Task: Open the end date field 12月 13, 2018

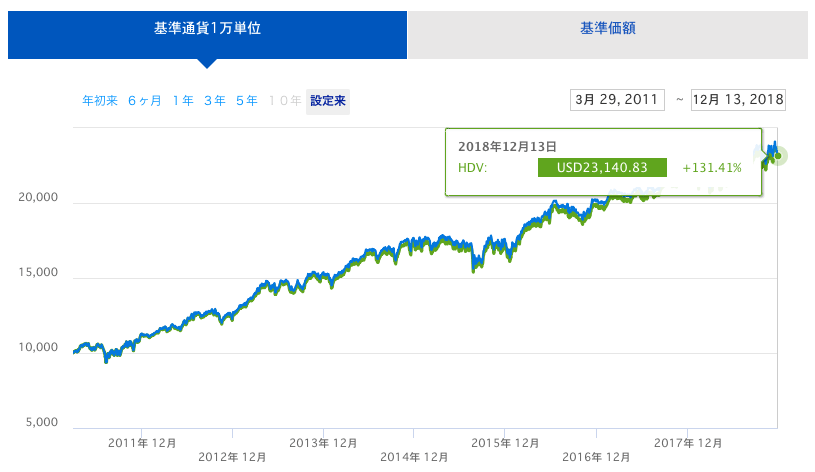Action: click(x=738, y=100)
